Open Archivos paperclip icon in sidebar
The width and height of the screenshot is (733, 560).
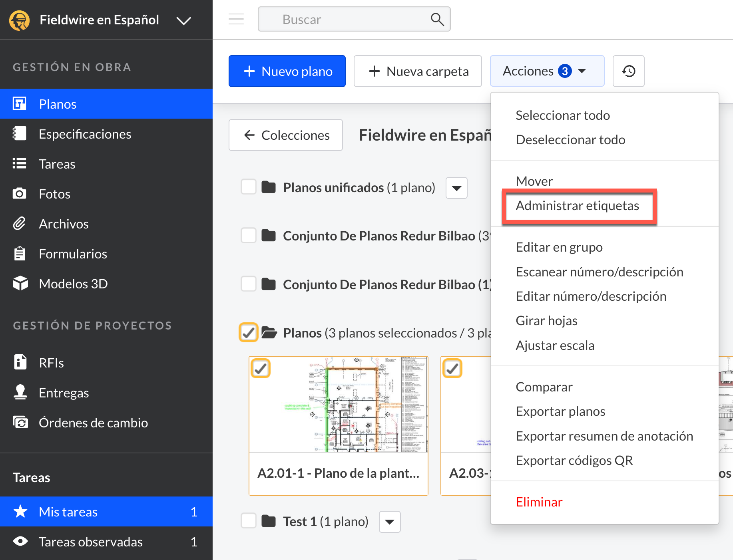[x=20, y=224]
